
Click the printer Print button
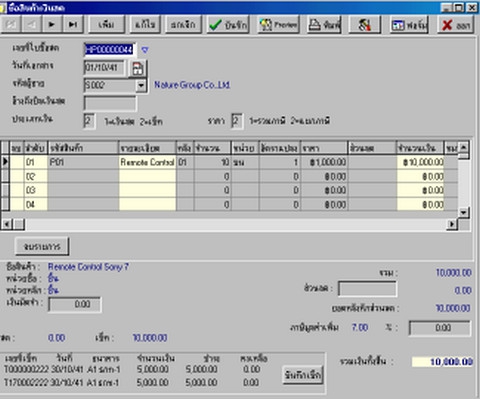pyautogui.click(x=324, y=25)
